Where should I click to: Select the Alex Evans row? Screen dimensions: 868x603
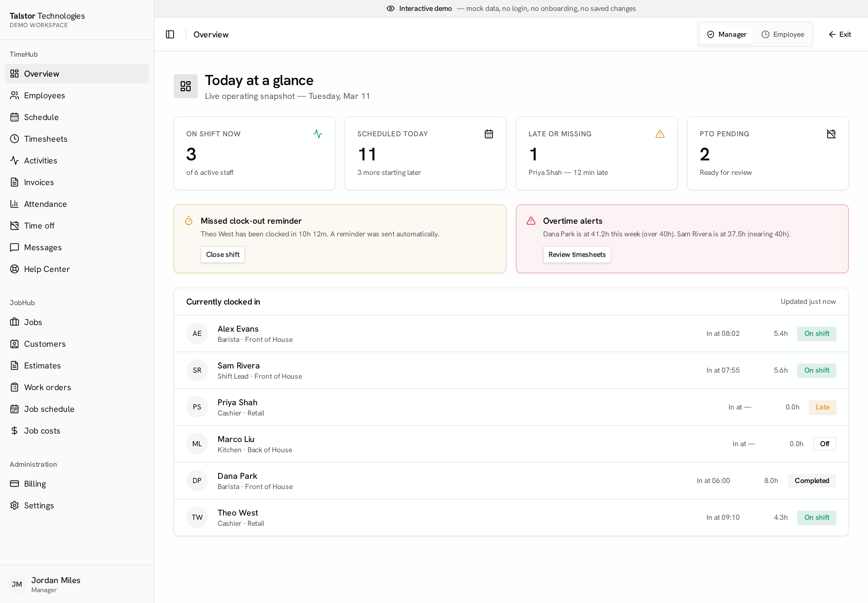click(511, 334)
